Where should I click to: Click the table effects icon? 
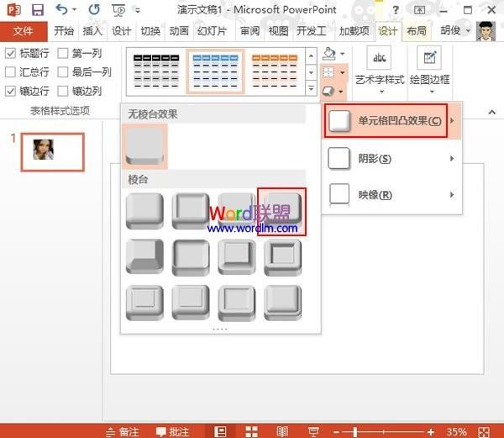328,92
